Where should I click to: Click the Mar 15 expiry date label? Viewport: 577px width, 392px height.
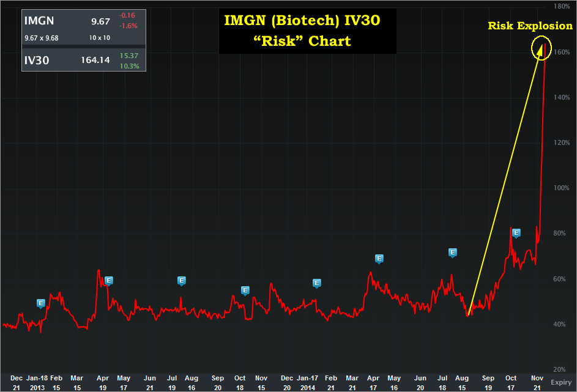pyautogui.click(x=77, y=383)
